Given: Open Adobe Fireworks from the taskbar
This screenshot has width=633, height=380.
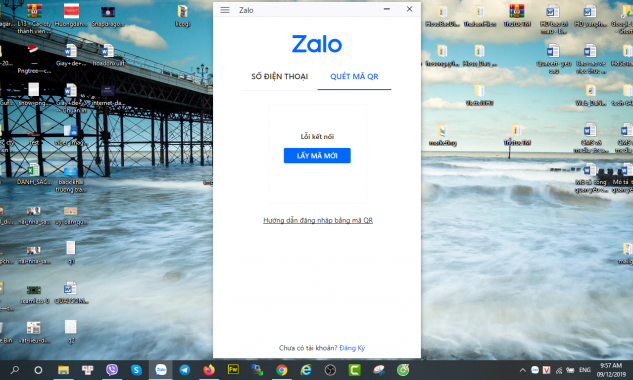Looking at the screenshot, I should (x=233, y=369).
